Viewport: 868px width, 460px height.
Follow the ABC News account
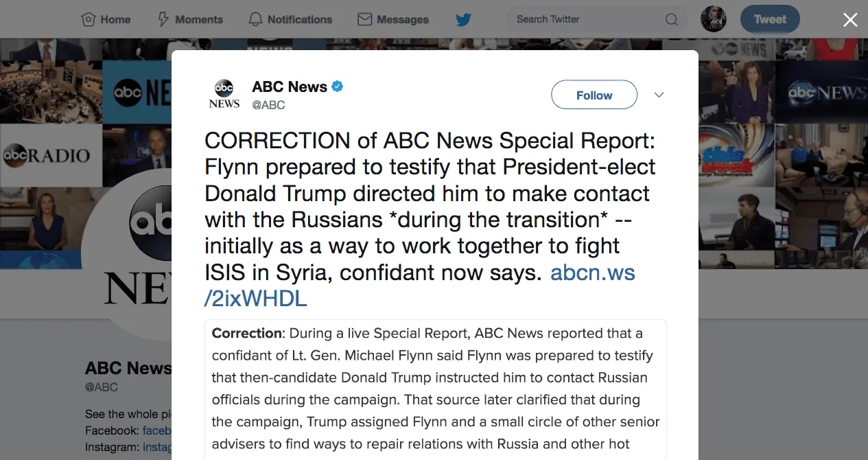point(594,95)
